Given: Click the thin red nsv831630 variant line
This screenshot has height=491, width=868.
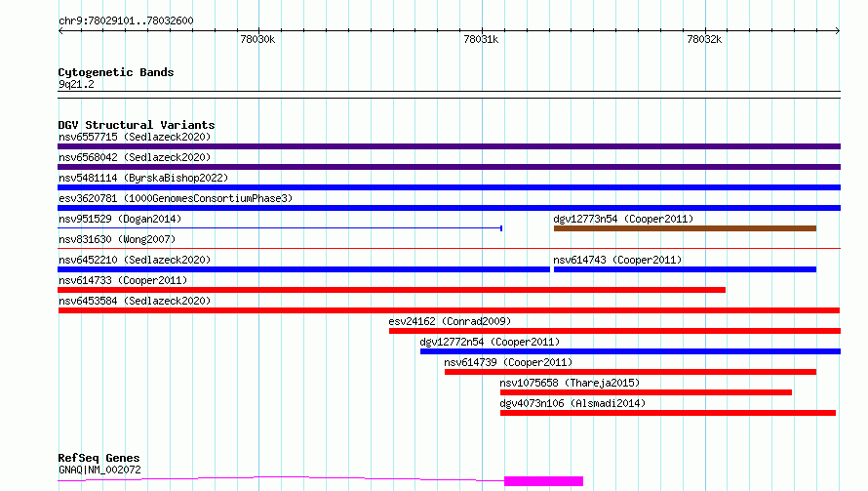Looking at the screenshot, I should 449,249.
